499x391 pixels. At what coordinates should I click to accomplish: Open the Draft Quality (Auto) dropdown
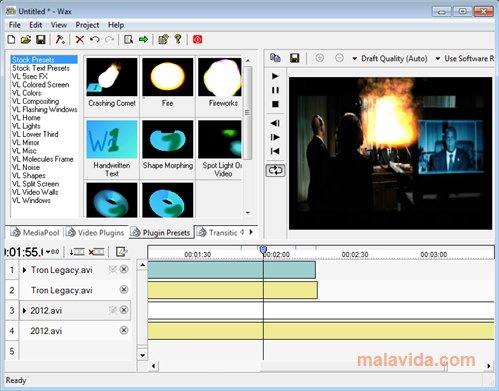coord(390,59)
